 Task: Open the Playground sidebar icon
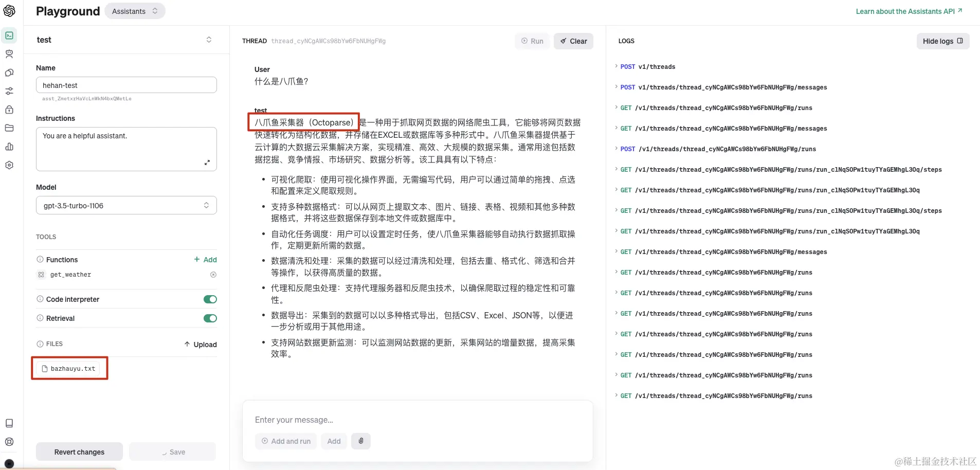[x=9, y=35]
